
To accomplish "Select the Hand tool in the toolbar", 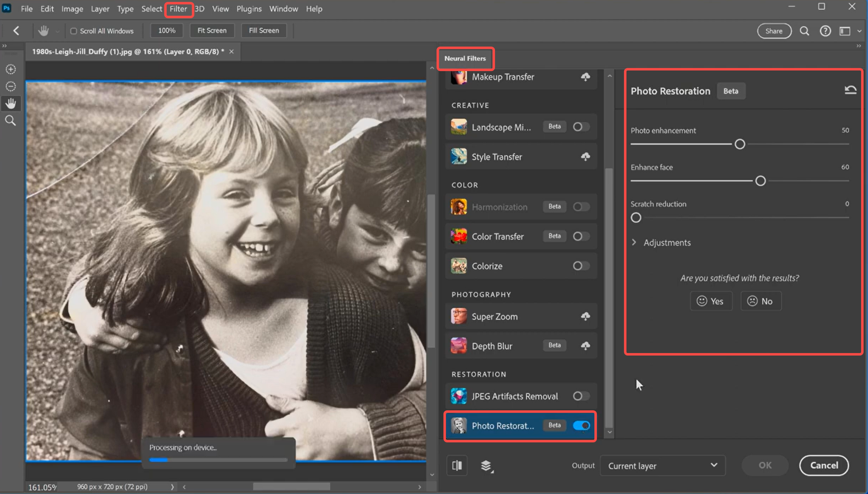I will point(10,103).
